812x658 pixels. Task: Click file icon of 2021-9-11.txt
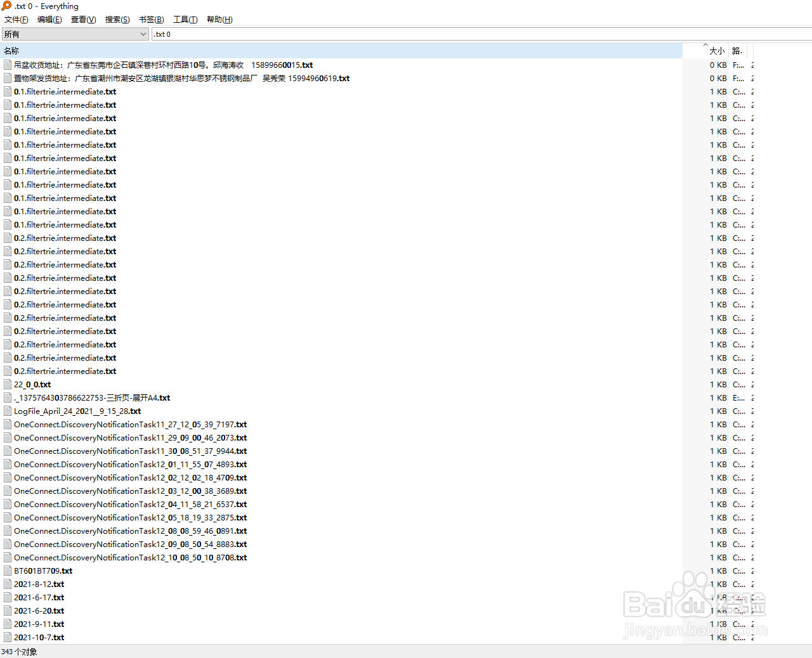(8, 624)
